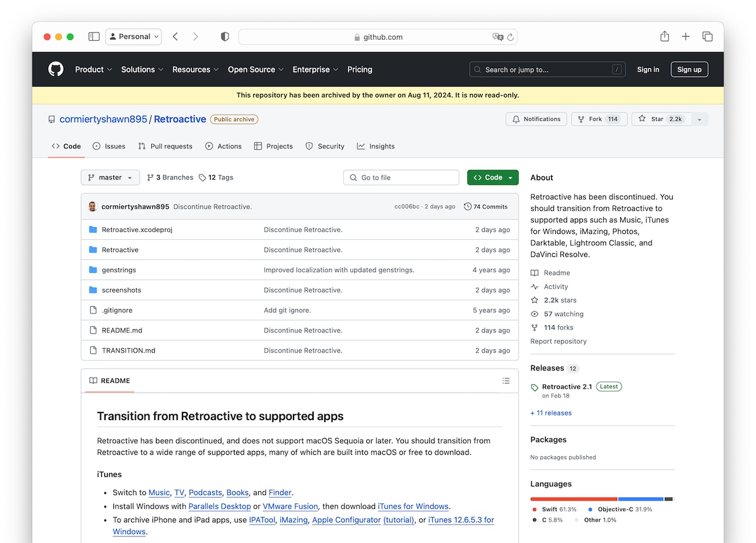Click the commit history clock icon
The image size is (756, 543).
click(x=468, y=206)
